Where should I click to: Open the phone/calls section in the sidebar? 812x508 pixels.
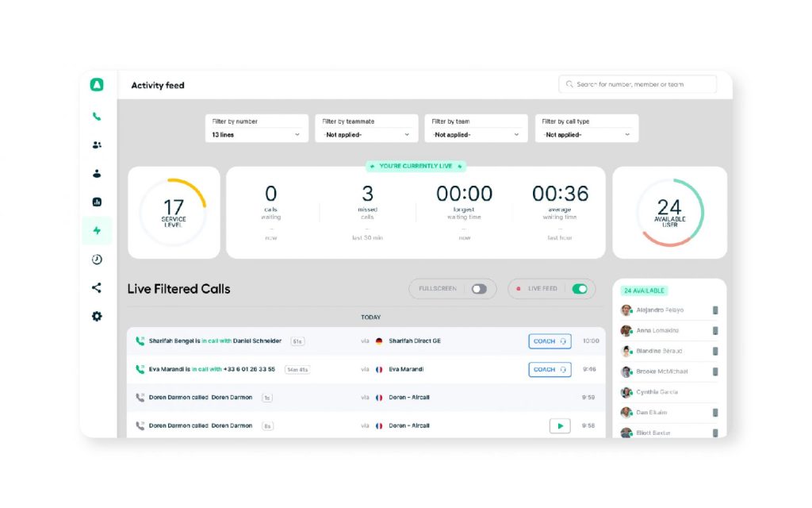coord(96,115)
